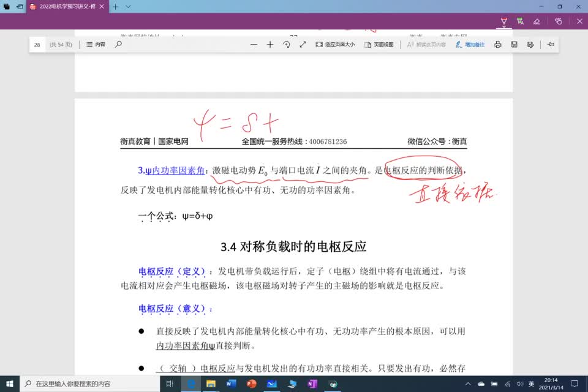Screen dimensions: 588x392
Task: Click 朗读此页内容 read aloud button
Action: (x=426, y=45)
